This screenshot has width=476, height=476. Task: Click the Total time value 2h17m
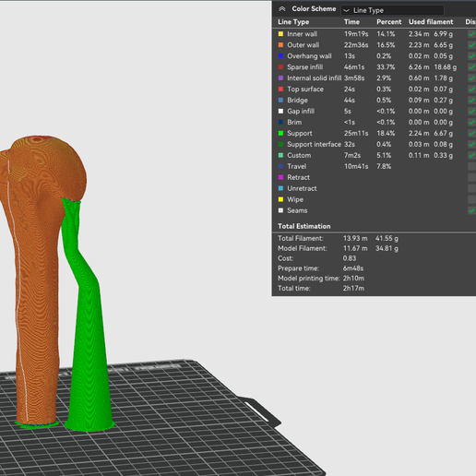[x=353, y=289]
